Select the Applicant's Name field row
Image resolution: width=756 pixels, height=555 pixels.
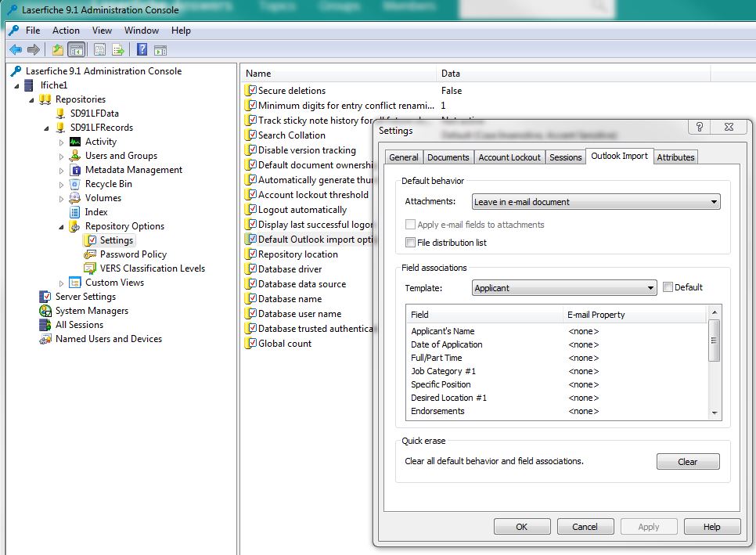pos(557,331)
